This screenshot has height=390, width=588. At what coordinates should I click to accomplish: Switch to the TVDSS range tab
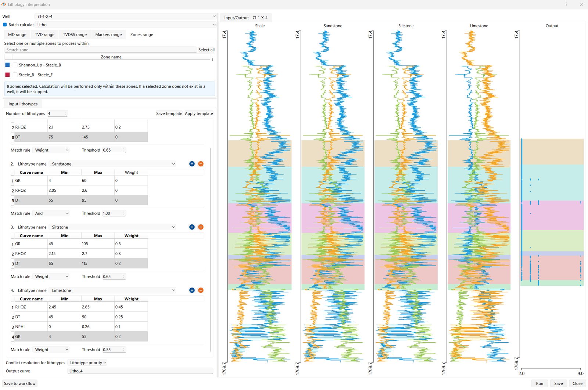click(x=75, y=35)
